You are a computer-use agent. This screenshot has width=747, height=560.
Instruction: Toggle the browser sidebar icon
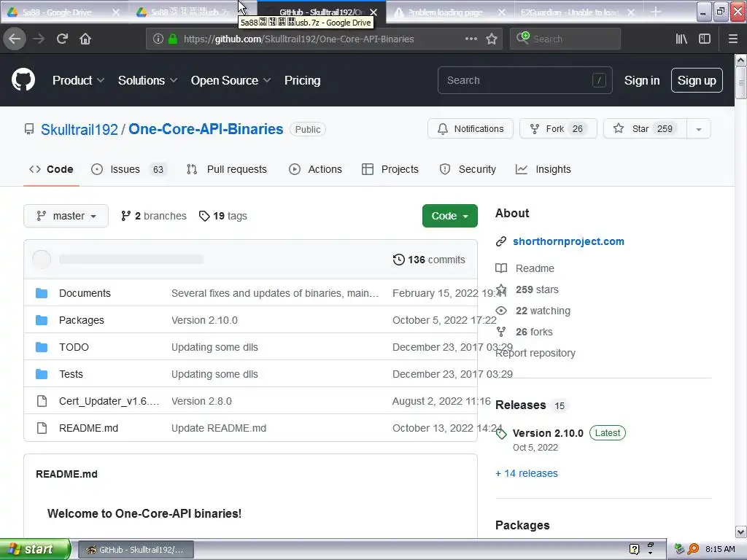point(705,39)
